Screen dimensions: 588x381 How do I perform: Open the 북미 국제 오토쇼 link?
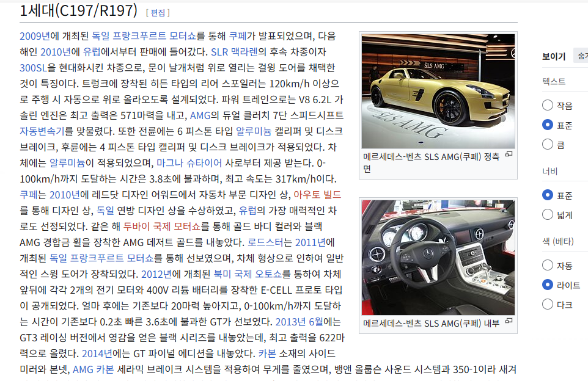pos(248,274)
